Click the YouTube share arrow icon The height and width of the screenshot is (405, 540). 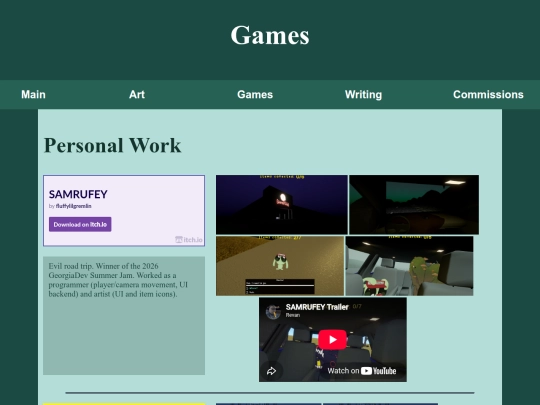point(271,371)
